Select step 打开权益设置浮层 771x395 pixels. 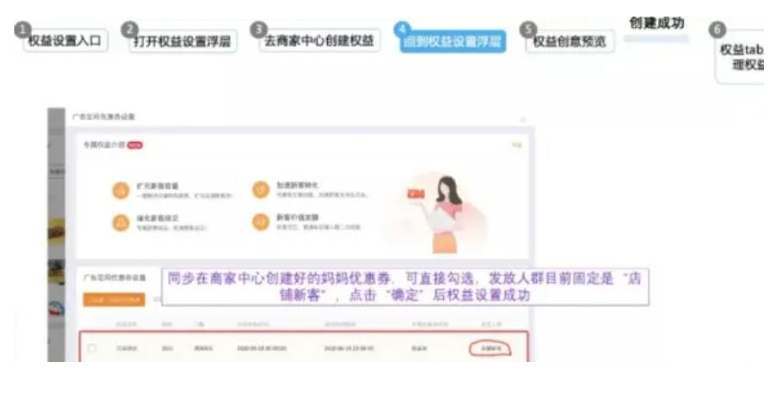[x=182, y=41]
